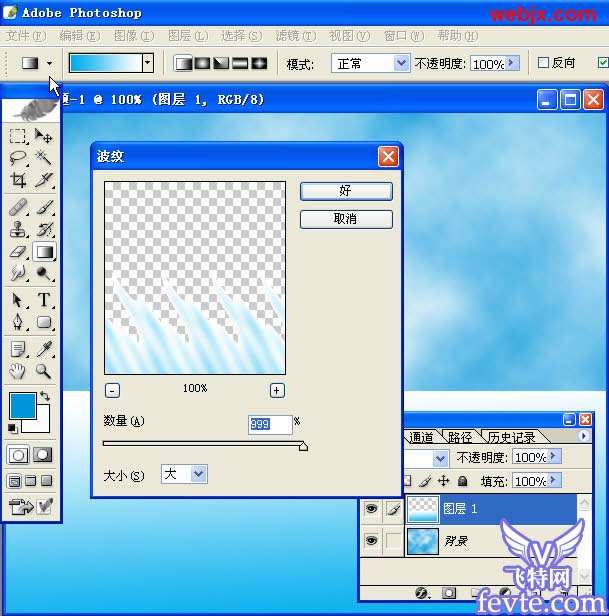Image resolution: width=609 pixels, height=616 pixels.
Task: Open the 图层 layer menu
Action: pyautogui.click(x=188, y=36)
